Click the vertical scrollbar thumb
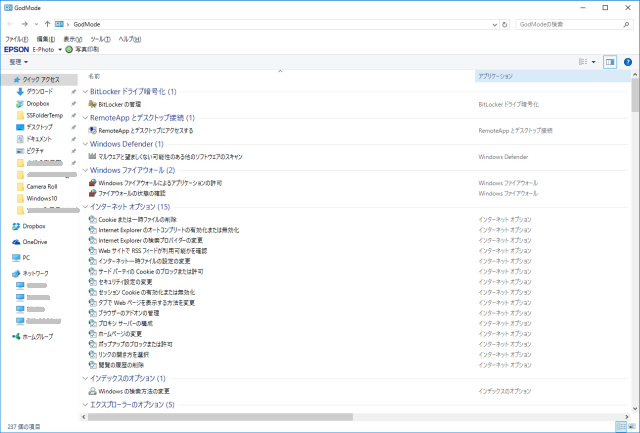Image resolution: width=640 pixels, height=433 pixels. pos(635,95)
